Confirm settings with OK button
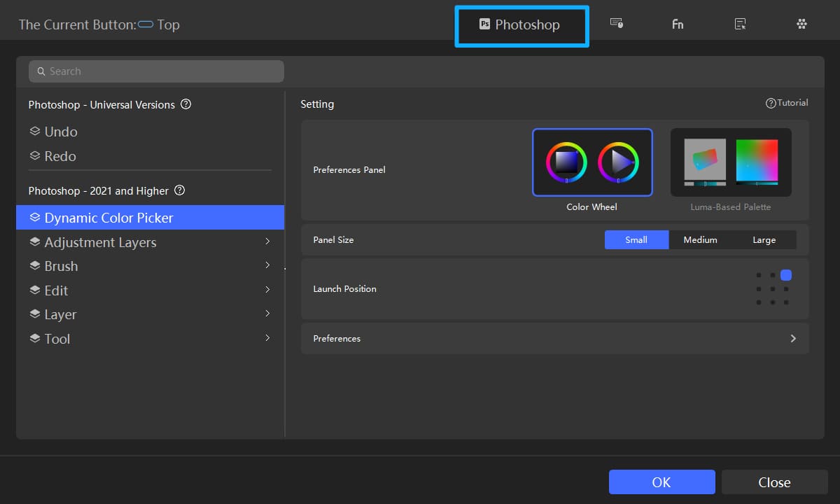Screen dimensions: 840x504 tap(661, 482)
